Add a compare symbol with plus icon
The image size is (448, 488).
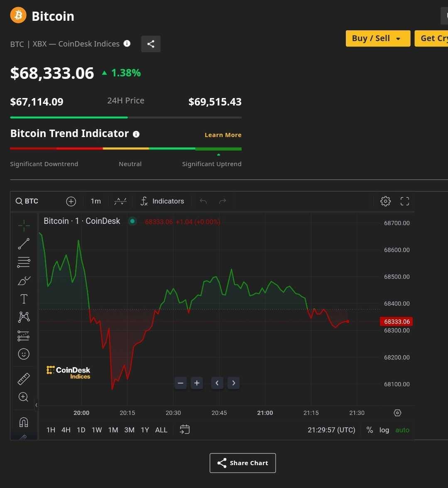tap(71, 201)
